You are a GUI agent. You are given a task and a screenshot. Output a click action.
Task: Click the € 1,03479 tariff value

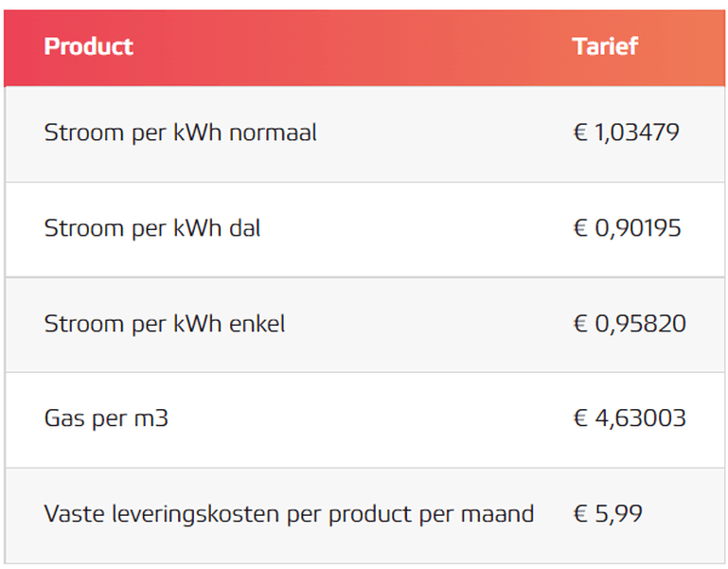[x=627, y=133]
